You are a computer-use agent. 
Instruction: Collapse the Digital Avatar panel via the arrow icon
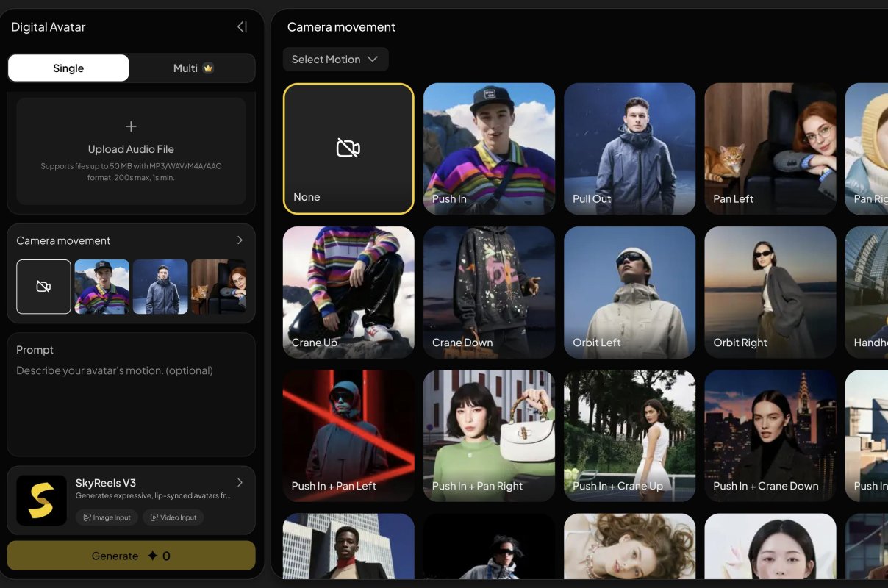[x=242, y=26]
